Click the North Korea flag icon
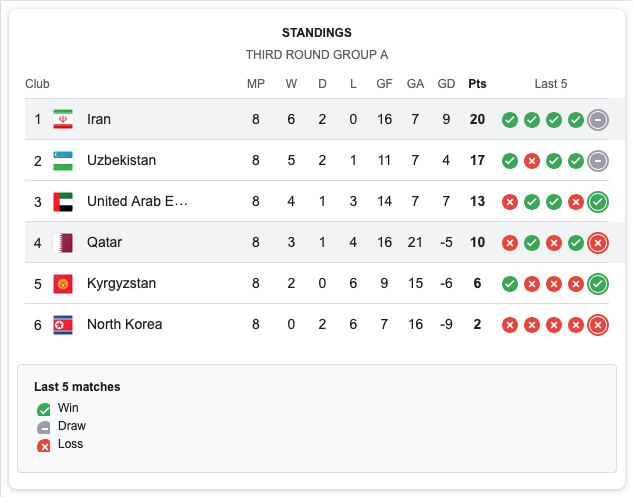 click(63, 324)
